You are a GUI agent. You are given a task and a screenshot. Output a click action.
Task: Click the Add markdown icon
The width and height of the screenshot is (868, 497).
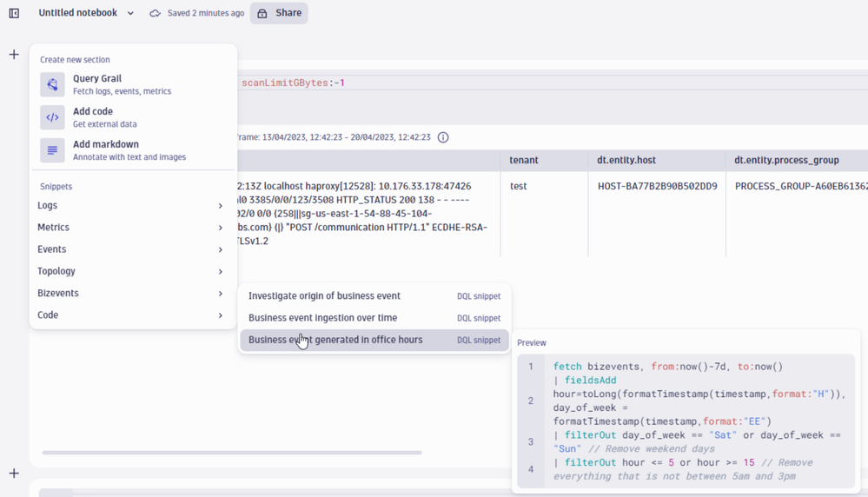52,150
